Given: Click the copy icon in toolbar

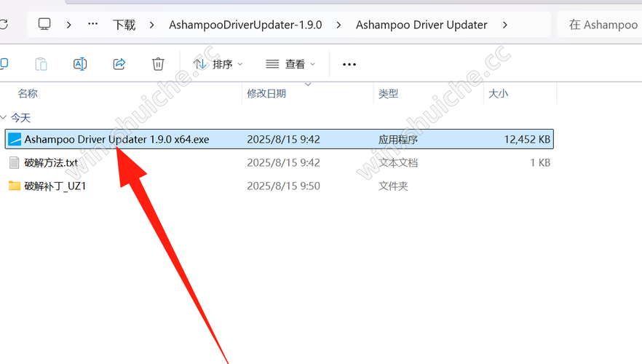Looking at the screenshot, I should click(x=4, y=63).
